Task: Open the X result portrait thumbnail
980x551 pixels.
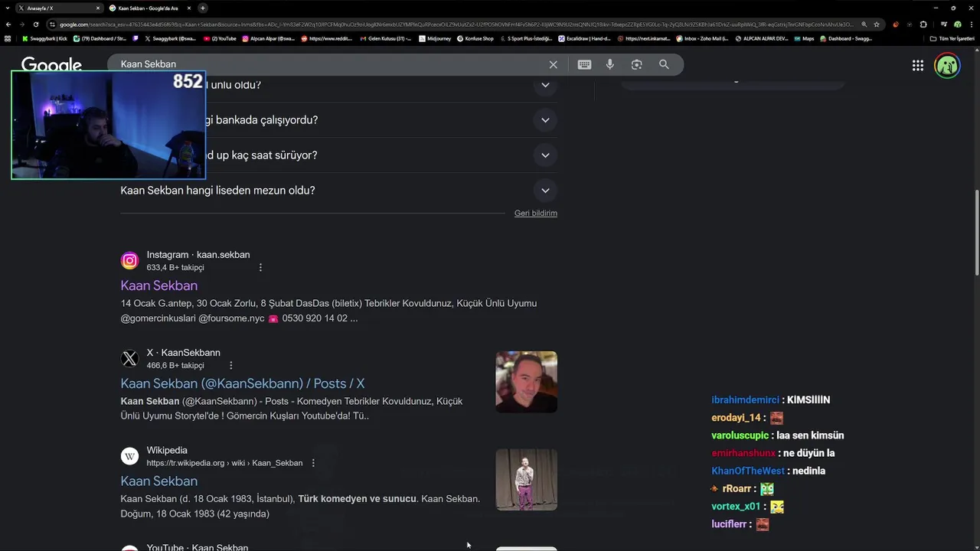Action: 526,382
